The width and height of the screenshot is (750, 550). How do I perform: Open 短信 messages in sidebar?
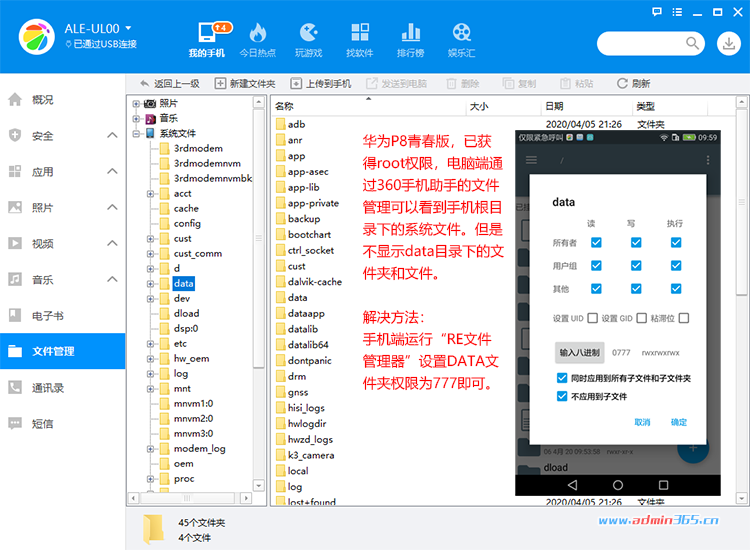[42, 424]
